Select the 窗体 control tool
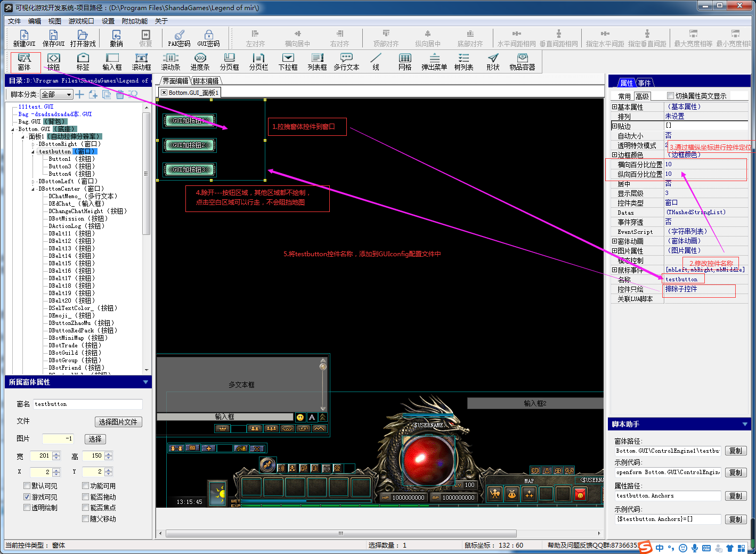This screenshot has width=756, height=554. [x=25, y=62]
